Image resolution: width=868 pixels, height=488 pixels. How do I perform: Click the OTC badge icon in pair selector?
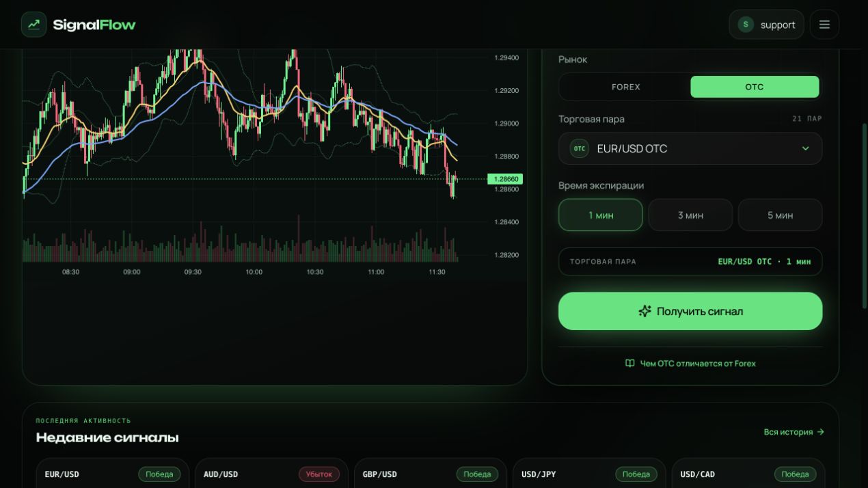tap(580, 148)
